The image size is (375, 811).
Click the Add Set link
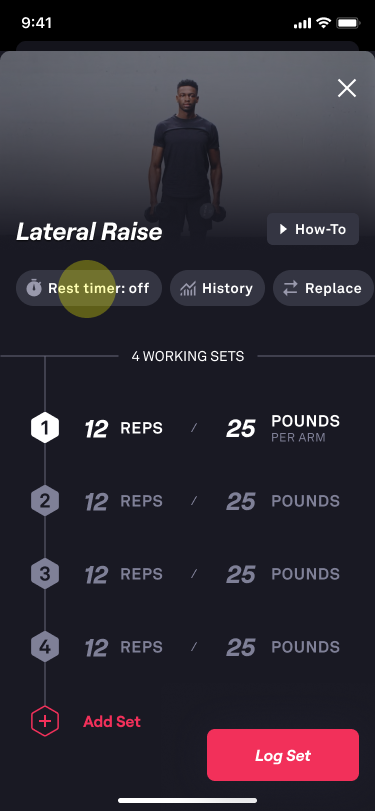coord(112,722)
